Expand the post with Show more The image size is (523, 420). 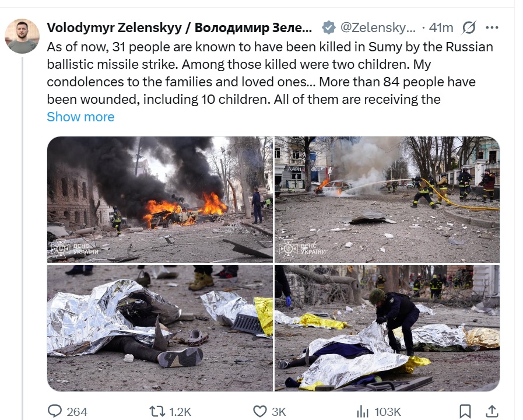tap(80, 117)
